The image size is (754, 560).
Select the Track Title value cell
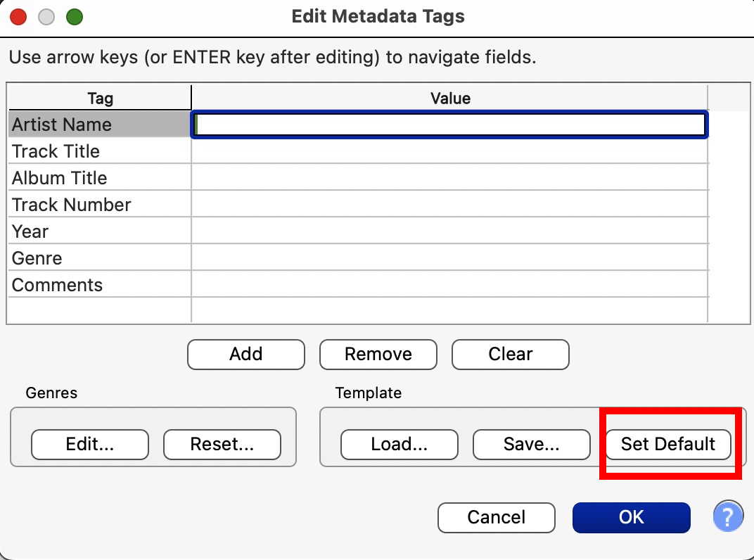[x=449, y=151]
